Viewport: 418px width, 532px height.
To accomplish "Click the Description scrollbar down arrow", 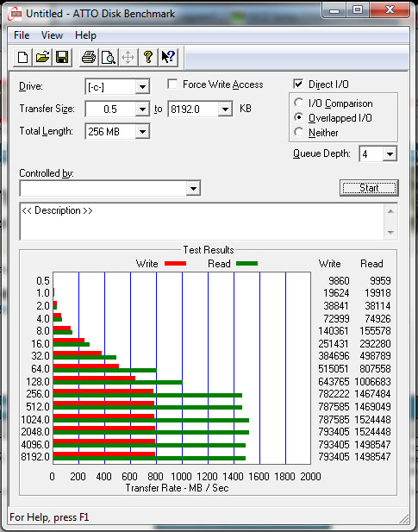I will (x=390, y=233).
